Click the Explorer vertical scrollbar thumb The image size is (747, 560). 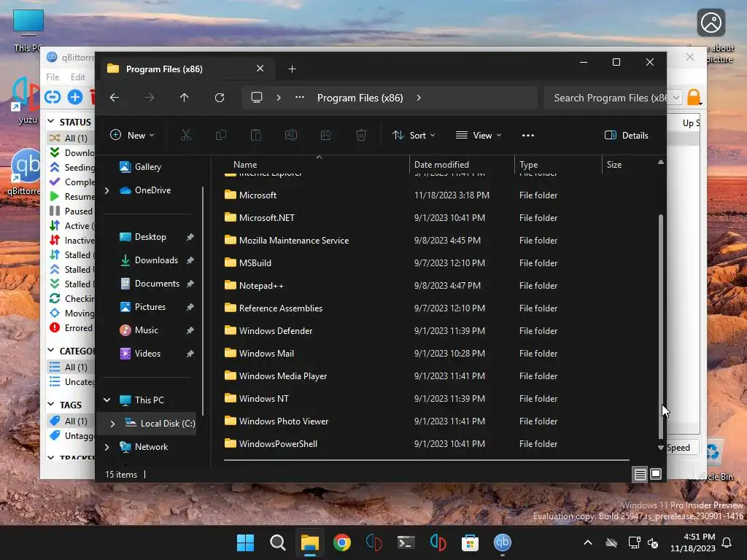pos(661,326)
